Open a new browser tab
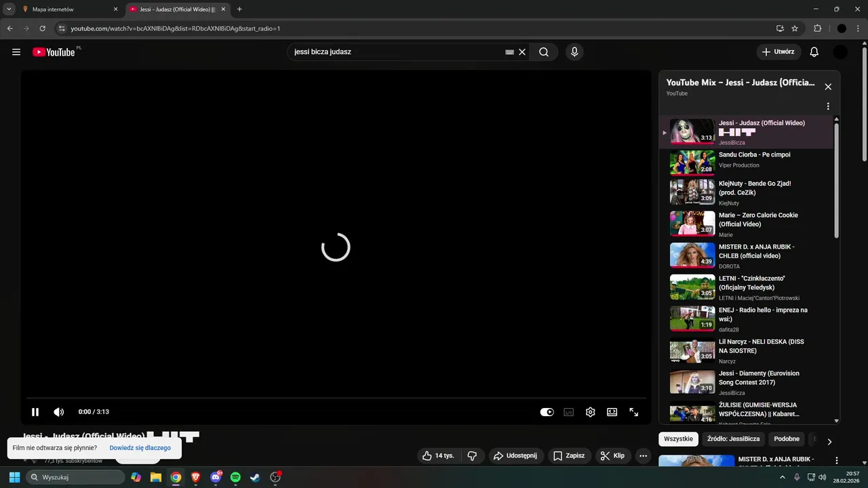The image size is (868, 488). (239, 9)
